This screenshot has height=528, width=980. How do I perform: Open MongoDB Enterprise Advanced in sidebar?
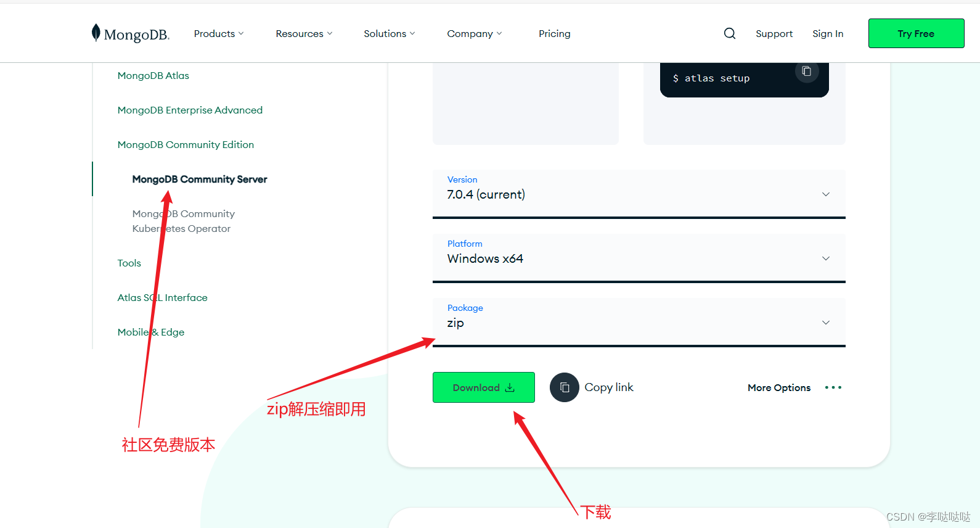tap(190, 110)
